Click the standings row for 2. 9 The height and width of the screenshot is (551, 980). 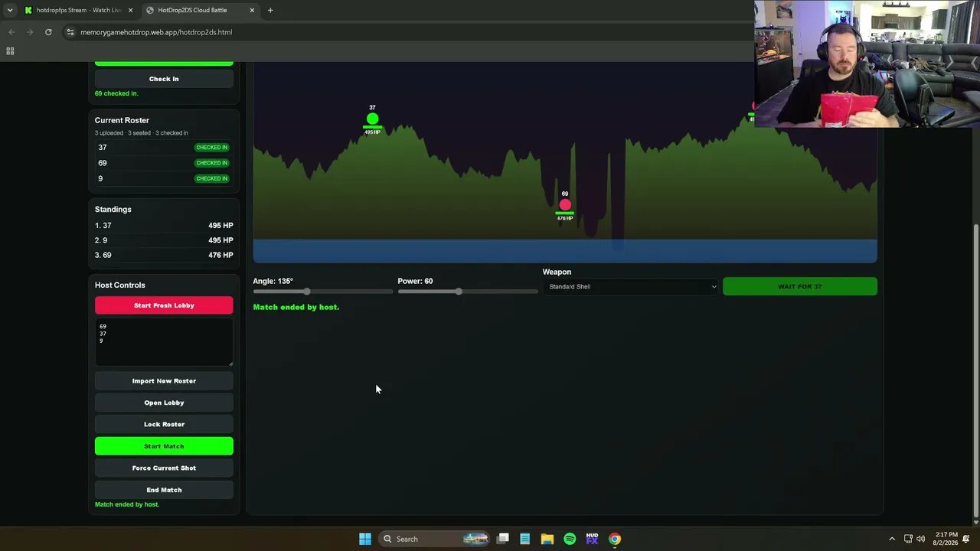(164, 240)
